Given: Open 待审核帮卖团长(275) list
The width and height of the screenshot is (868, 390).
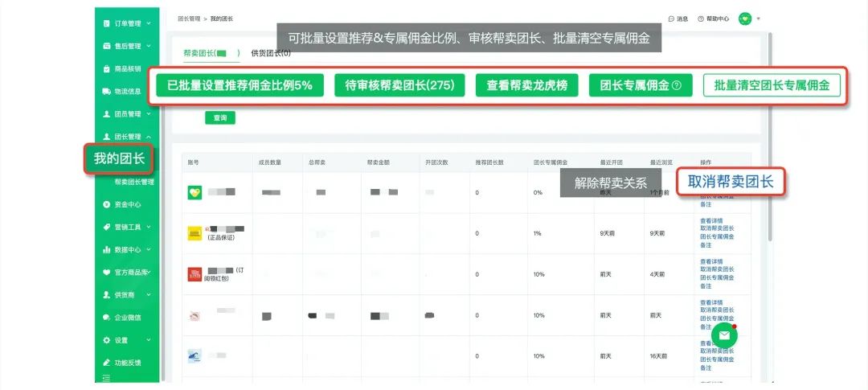Looking at the screenshot, I should (399, 86).
